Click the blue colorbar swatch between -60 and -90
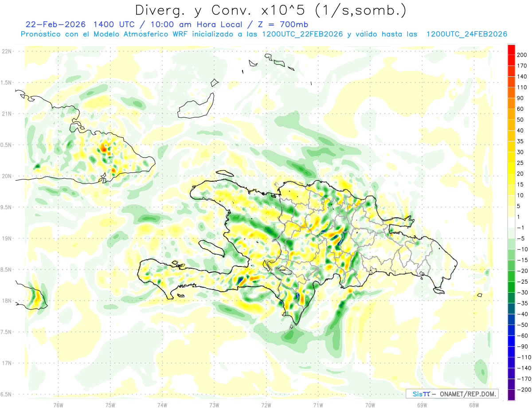The image size is (532, 411). pyautogui.click(x=511, y=341)
